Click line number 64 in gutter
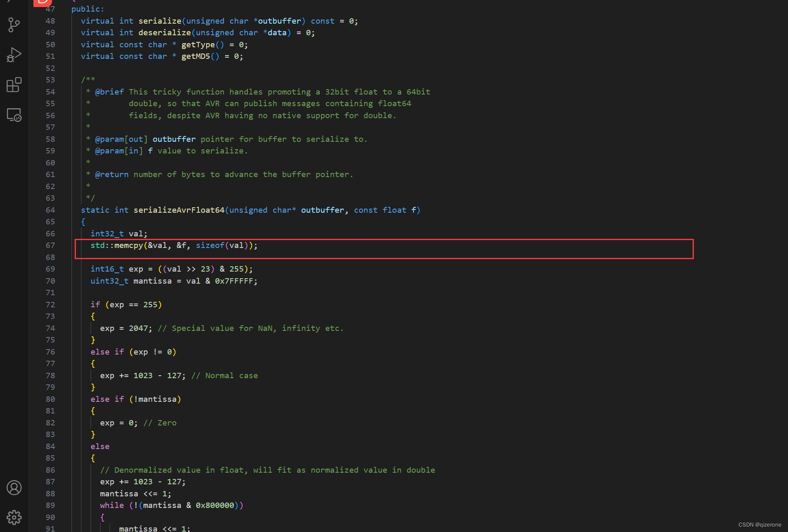 coord(50,210)
